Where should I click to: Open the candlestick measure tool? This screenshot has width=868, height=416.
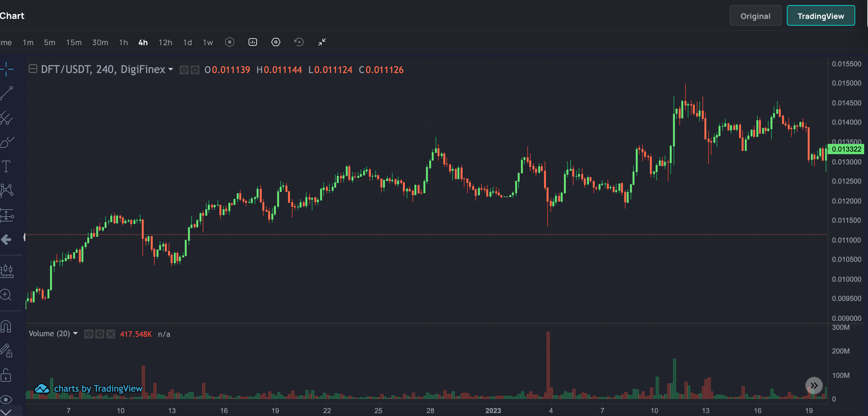click(x=7, y=270)
